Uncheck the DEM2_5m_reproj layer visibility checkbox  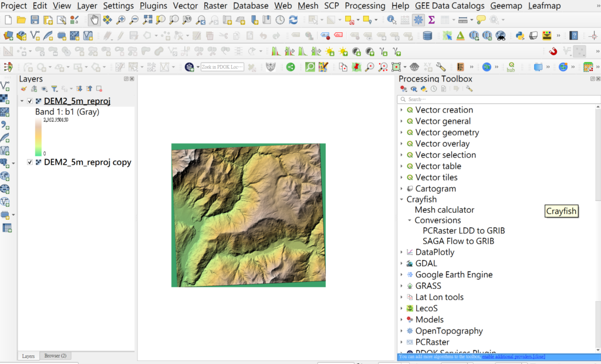tap(30, 101)
